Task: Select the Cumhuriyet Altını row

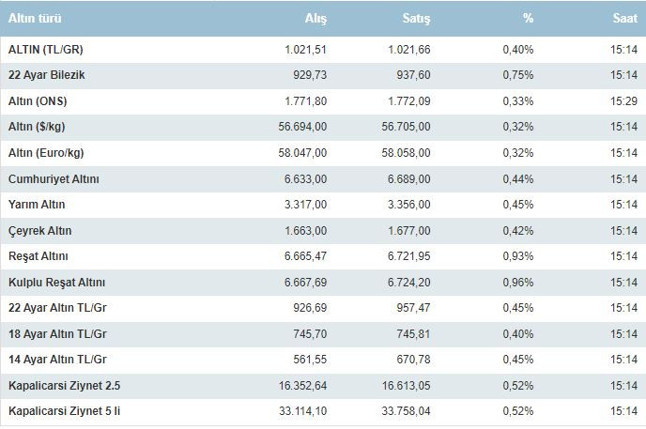Action: tap(53, 179)
